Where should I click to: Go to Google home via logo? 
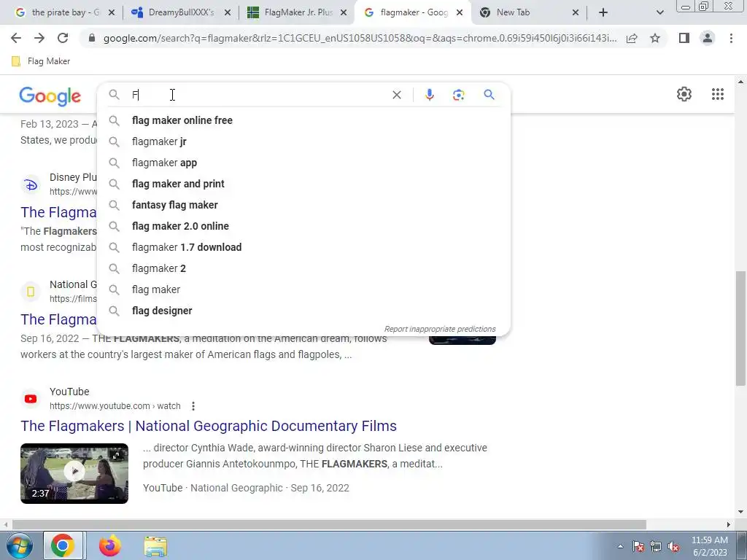50,96
